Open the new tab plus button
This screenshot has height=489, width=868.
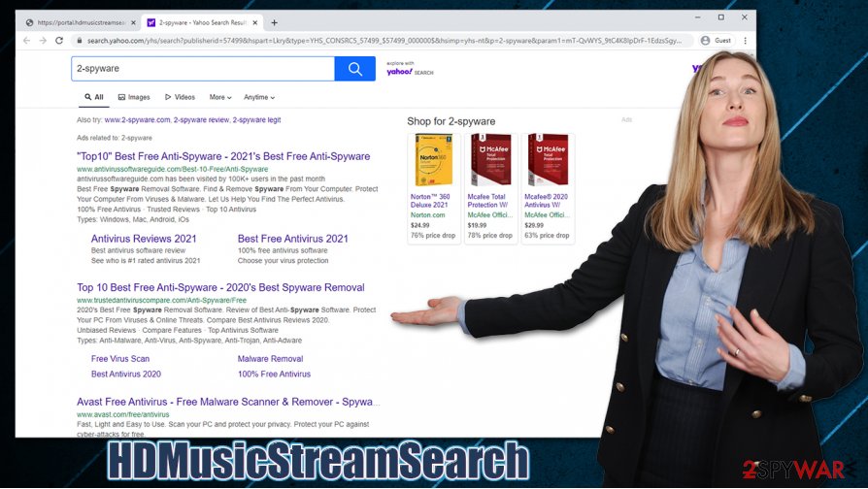274,22
